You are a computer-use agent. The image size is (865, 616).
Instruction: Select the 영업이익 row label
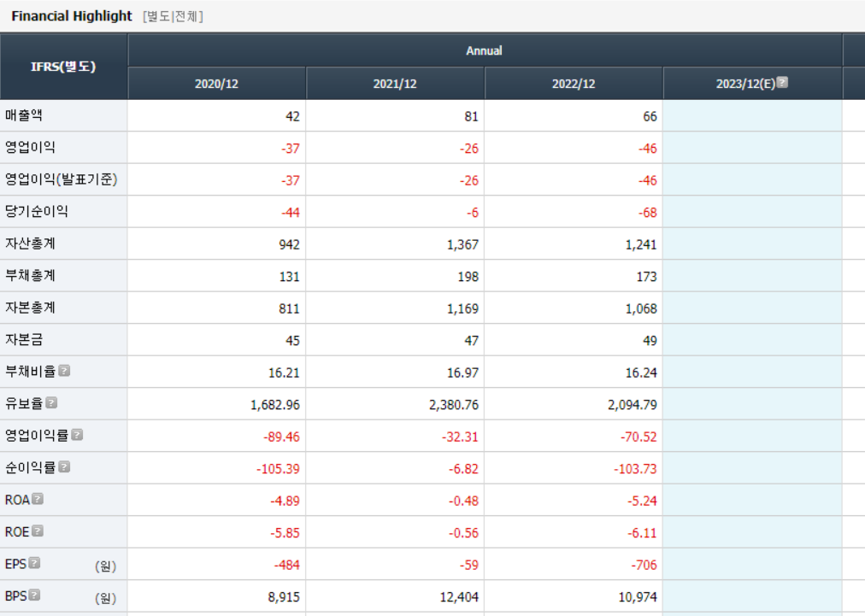pyautogui.click(x=30, y=147)
